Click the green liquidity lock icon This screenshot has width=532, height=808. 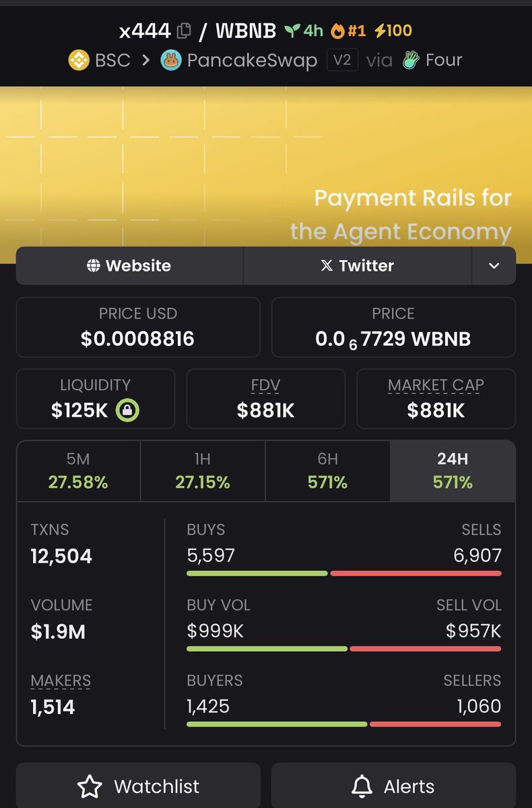[x=127, y=410]
